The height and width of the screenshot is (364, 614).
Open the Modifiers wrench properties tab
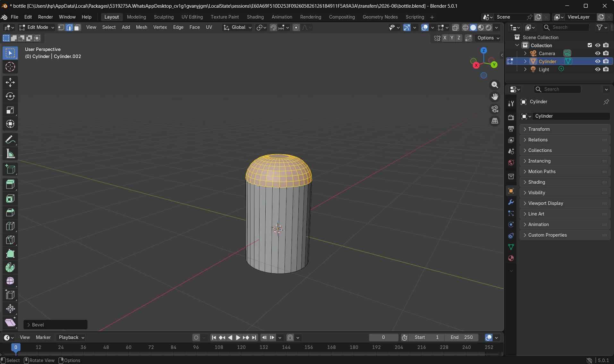click(x=511, y=202)
